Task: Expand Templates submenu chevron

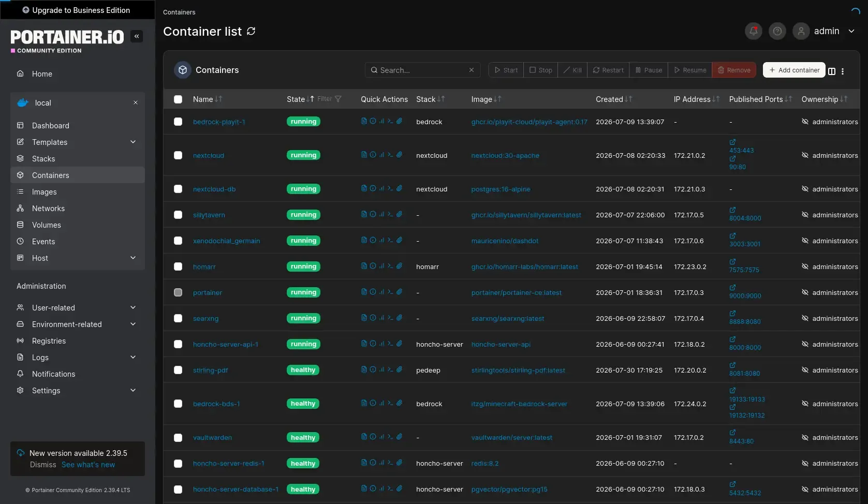Action: tap(133, 142)
